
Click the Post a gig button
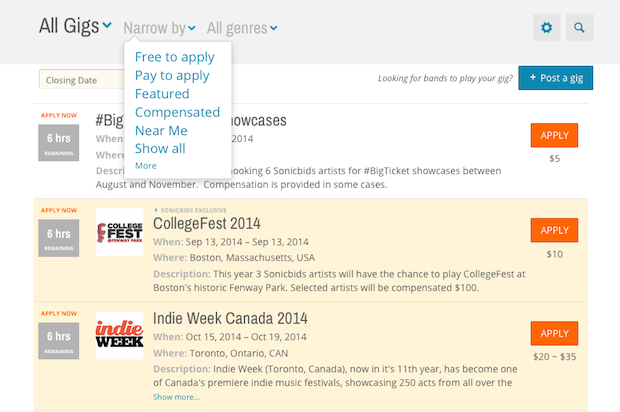(x=556, y=78)
